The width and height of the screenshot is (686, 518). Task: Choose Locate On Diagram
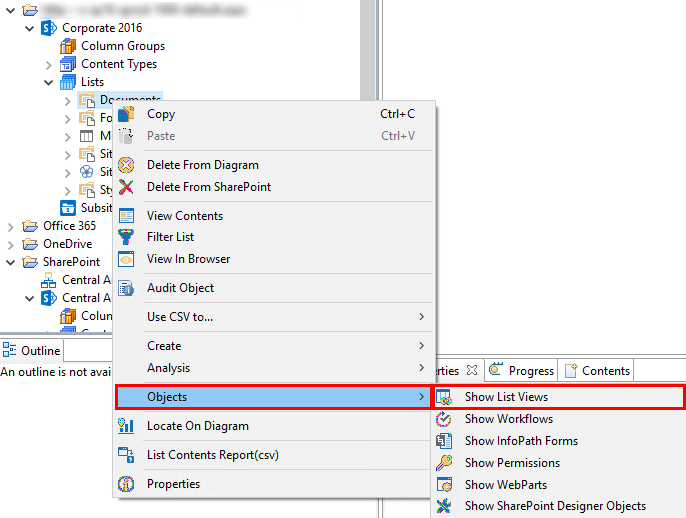click(274, 426)
